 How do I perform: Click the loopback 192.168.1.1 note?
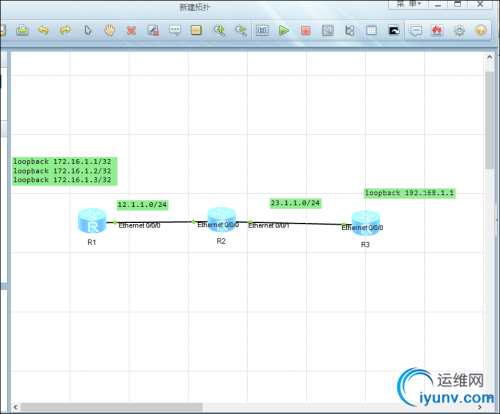point(409,193)
